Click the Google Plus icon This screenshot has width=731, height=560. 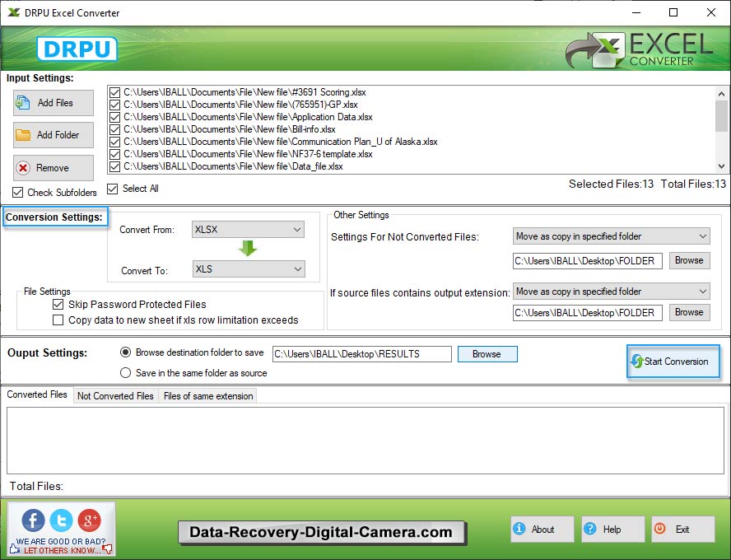[x=89, y=520]
